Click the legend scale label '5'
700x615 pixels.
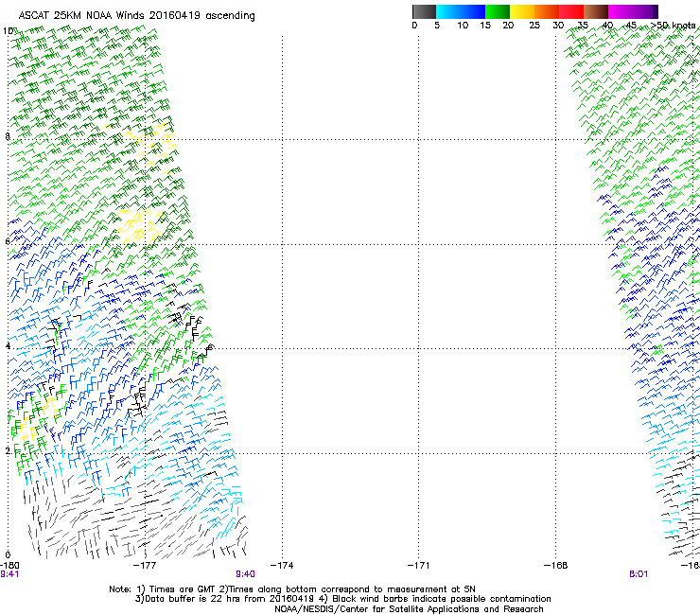tap(437, 26)
